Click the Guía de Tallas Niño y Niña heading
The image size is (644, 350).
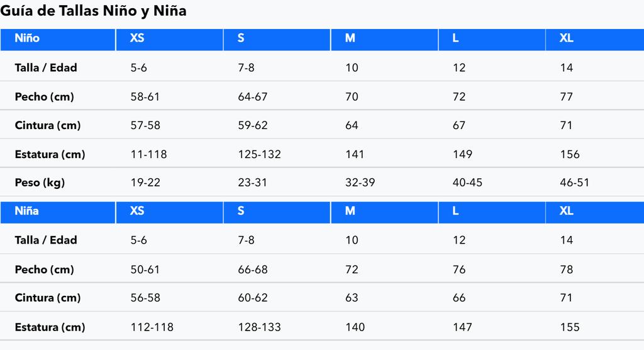pyautogui.click(x=93, y=11)
